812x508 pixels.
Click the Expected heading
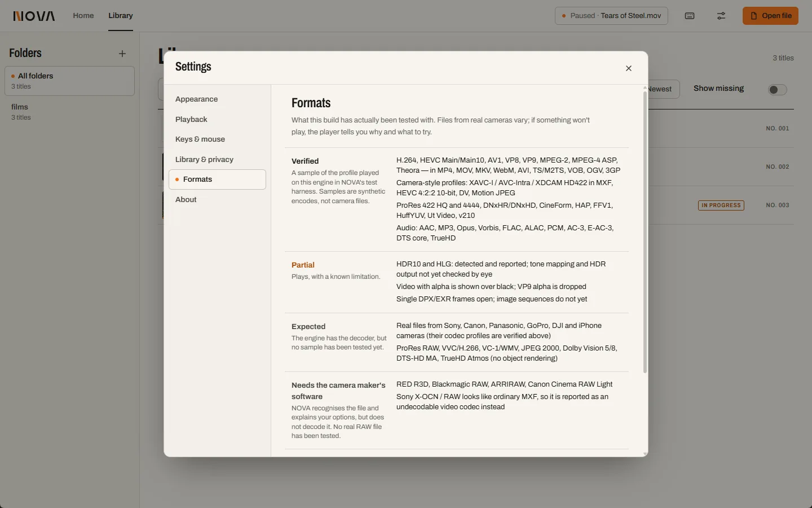(x=308, y=327)
